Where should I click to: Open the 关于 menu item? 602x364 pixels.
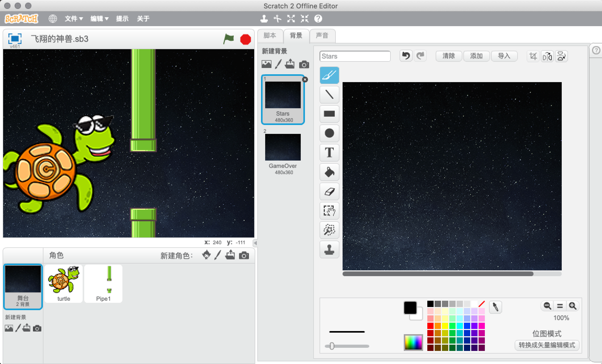143,19
